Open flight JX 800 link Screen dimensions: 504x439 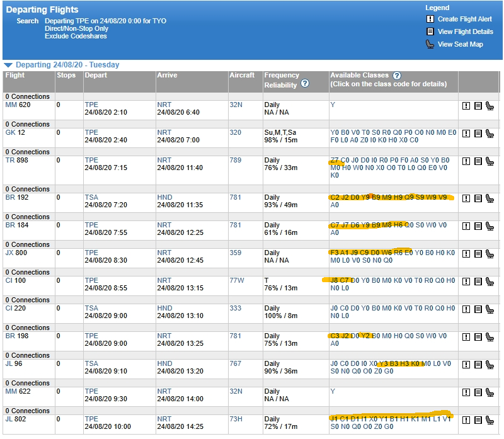16,253
